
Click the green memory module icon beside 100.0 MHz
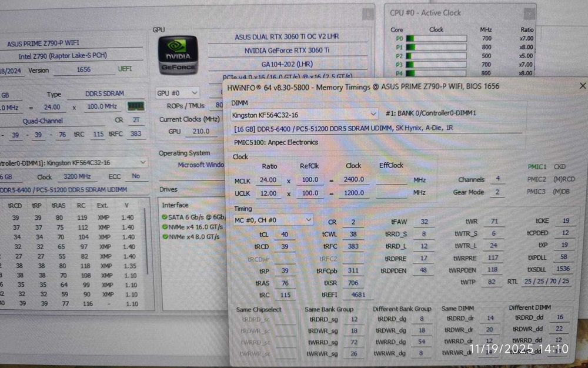135,106
